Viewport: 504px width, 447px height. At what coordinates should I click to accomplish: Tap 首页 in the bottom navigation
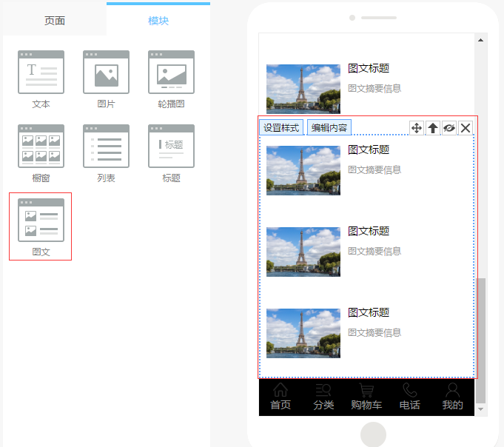coord(280,397)
